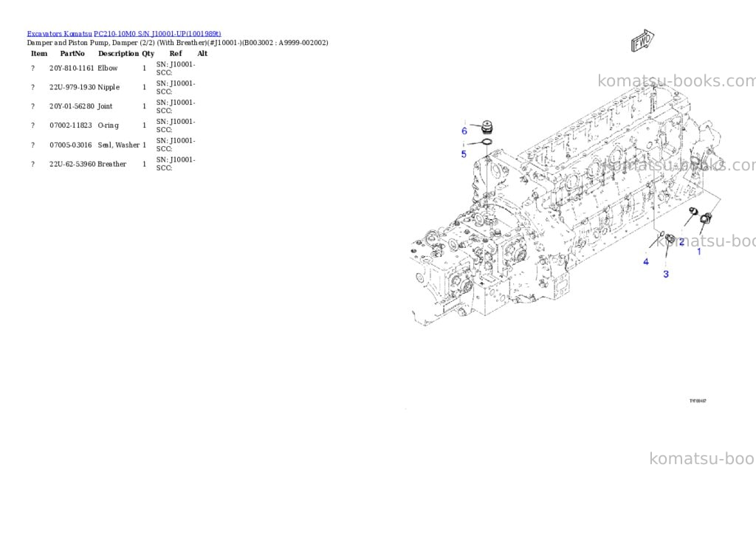Click the PartNo column header

tap(72, 53)
